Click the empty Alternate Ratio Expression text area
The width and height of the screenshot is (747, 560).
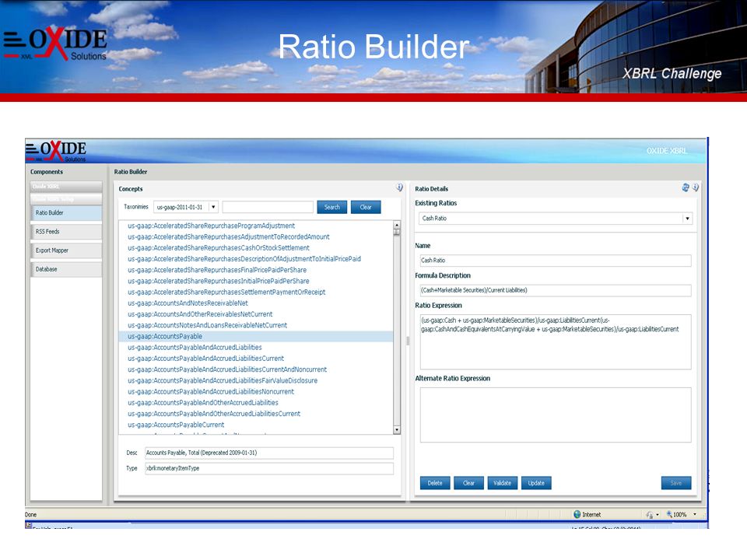pyautogui.click(x=556, y=415)
